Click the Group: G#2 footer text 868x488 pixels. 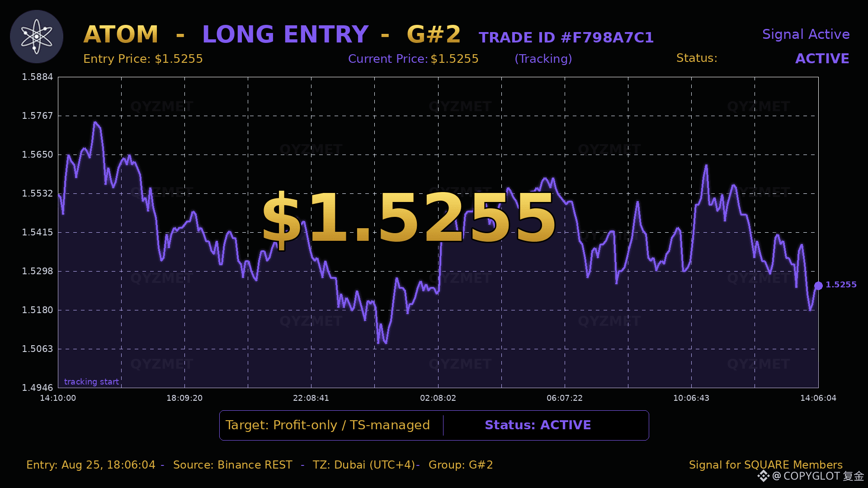pyautogui.click(x=461, y=465)
